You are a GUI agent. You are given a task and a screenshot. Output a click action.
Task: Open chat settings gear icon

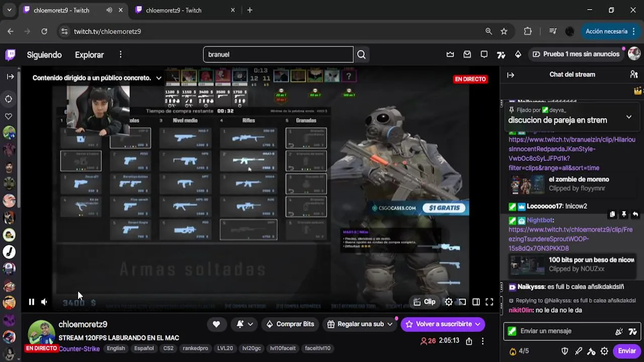(x=604, y=351)
